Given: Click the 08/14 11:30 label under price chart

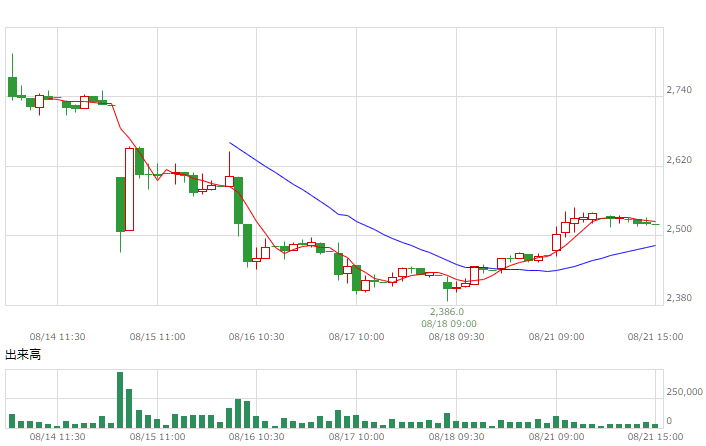Looking at the screenshot, I should coord(57,337).
